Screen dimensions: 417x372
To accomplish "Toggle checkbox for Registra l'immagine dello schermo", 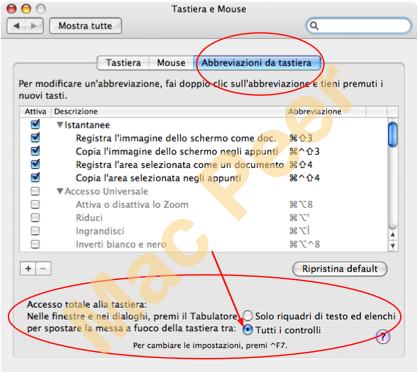I will (x=35, y=138).
